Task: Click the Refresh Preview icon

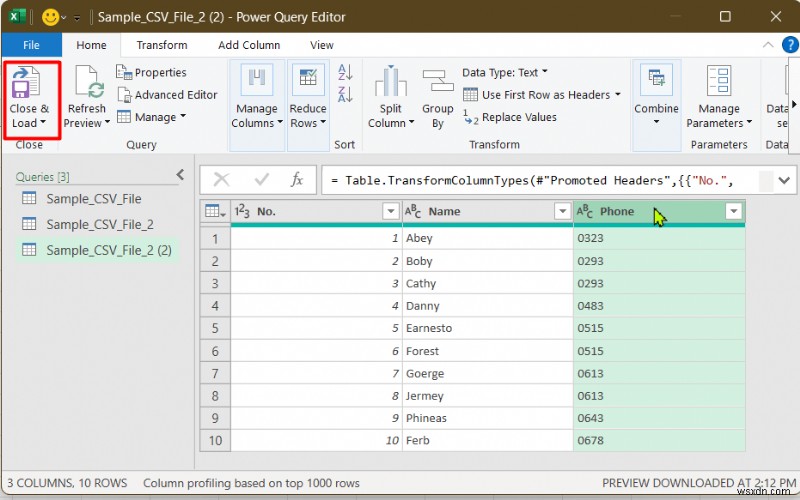Action: click(89, 82)
